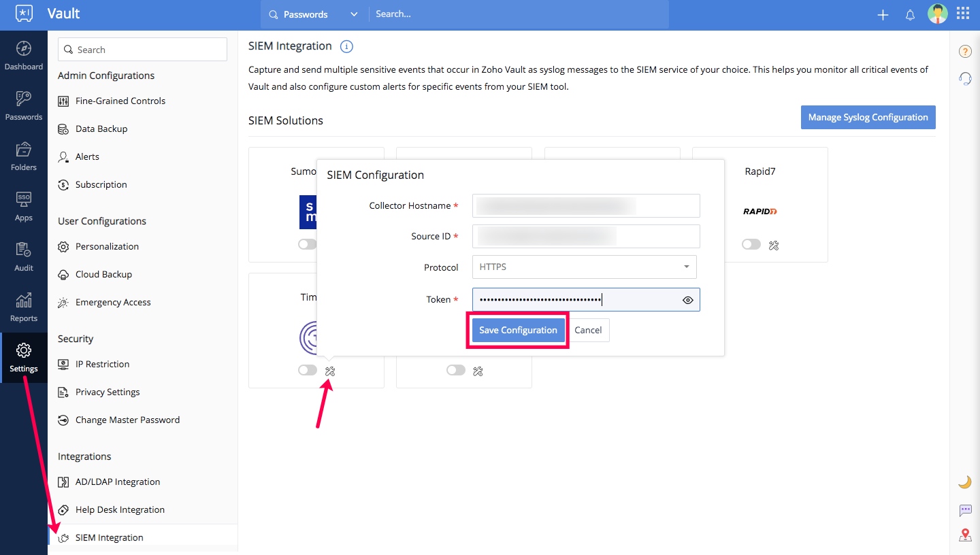Toggle the Sumo Logic integration switch
Viewport: 980px width, 555px height.
coord(307,245)
